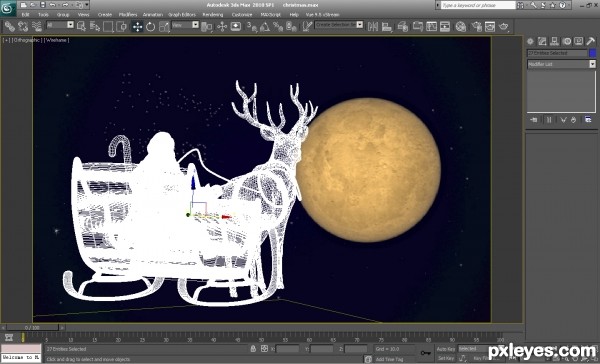600x364 pixels.
Task: Open the Customize menu
Action: pyautogui.click(x=242, y=15)
